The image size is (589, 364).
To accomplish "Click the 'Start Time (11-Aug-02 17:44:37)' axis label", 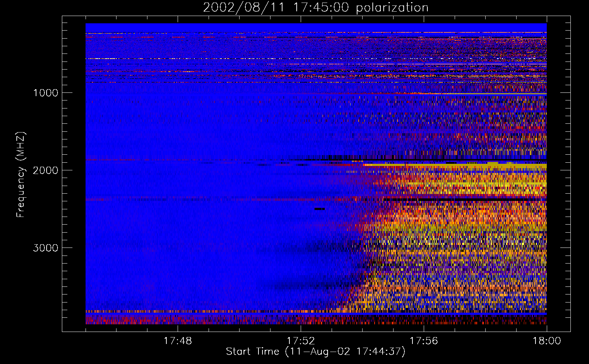I will coord(316,352).
